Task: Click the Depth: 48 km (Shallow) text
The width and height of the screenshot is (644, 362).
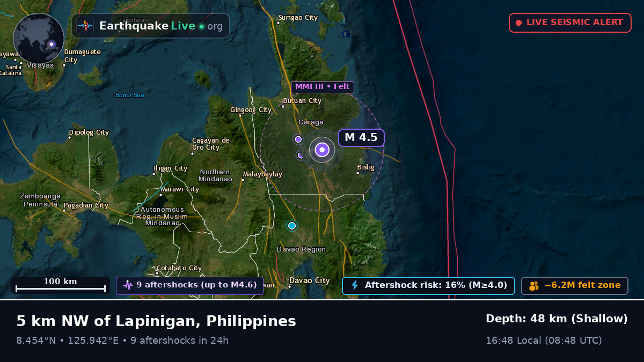Action: (557, 319)
